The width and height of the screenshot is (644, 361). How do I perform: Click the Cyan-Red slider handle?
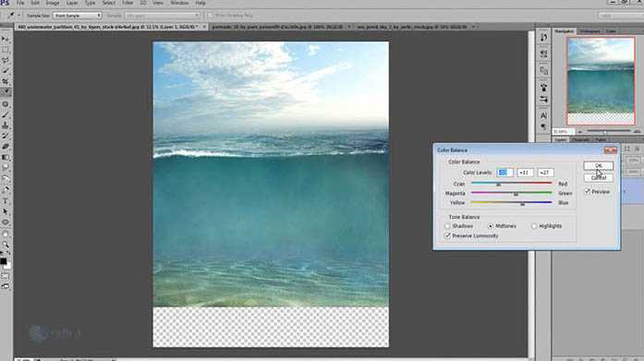click(x=498, y=185)
